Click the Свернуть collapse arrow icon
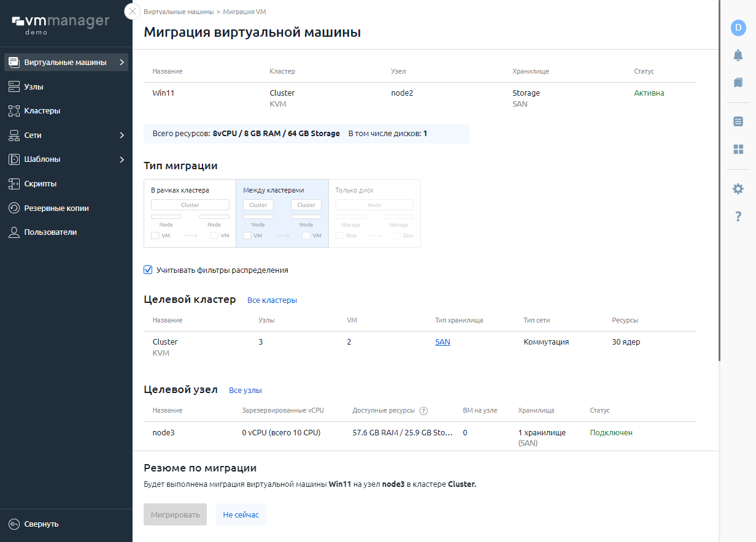This screenshot has width=756, height=542. pos(14,524)
